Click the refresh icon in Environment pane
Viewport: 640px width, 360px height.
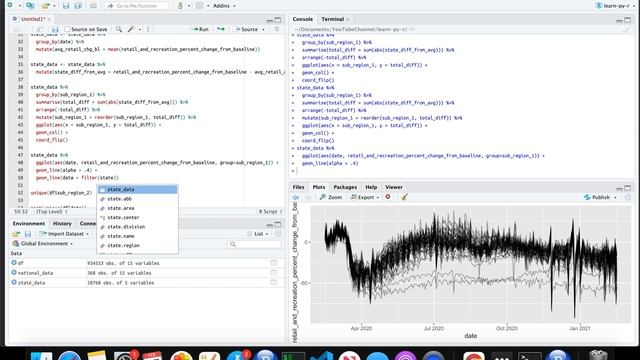pyautogui.click(x=278, y=234)
